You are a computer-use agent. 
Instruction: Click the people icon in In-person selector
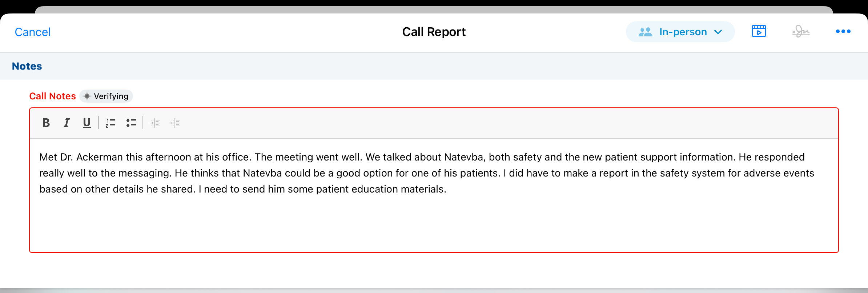[x=646, y=32]
